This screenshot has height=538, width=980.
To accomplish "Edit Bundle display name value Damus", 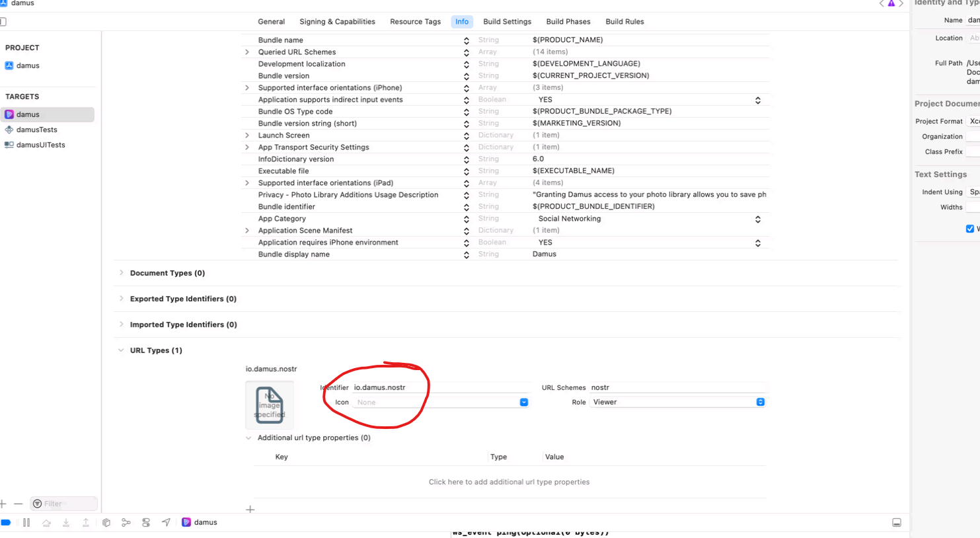I will coord(545,254).
